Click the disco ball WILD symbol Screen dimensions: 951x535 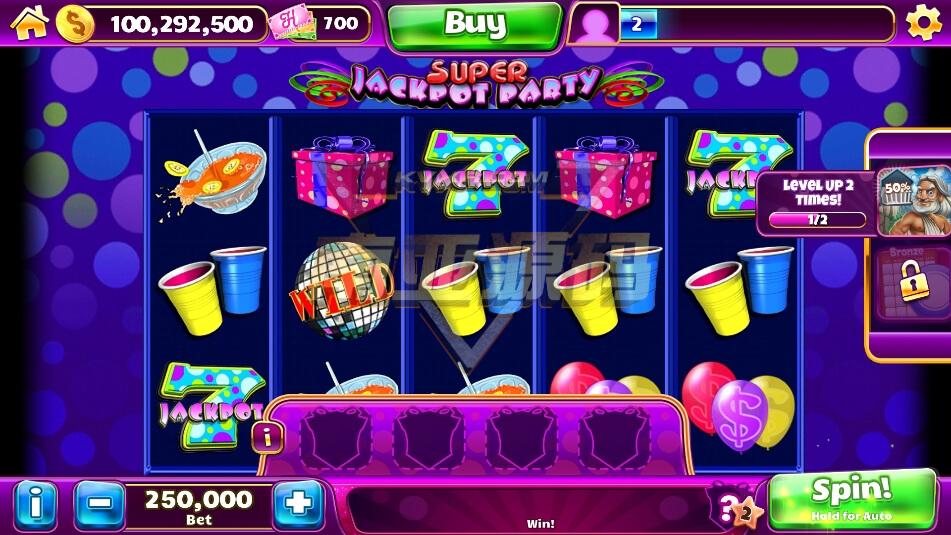(342, 291)
